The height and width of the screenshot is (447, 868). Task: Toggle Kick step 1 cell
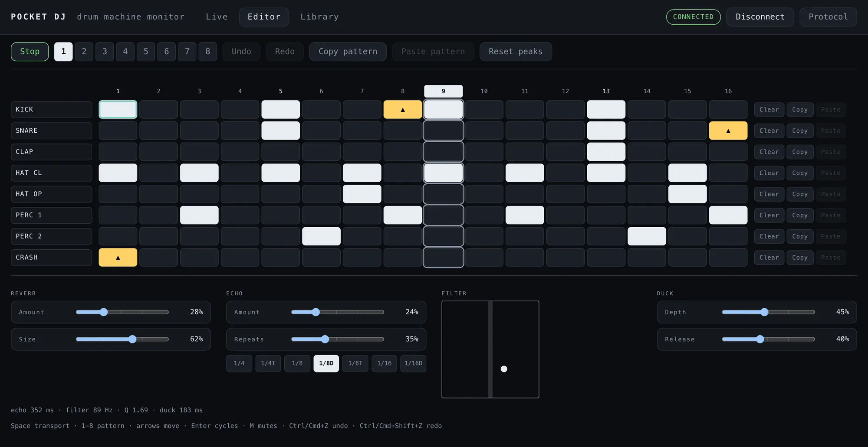(x=118, y=109)
